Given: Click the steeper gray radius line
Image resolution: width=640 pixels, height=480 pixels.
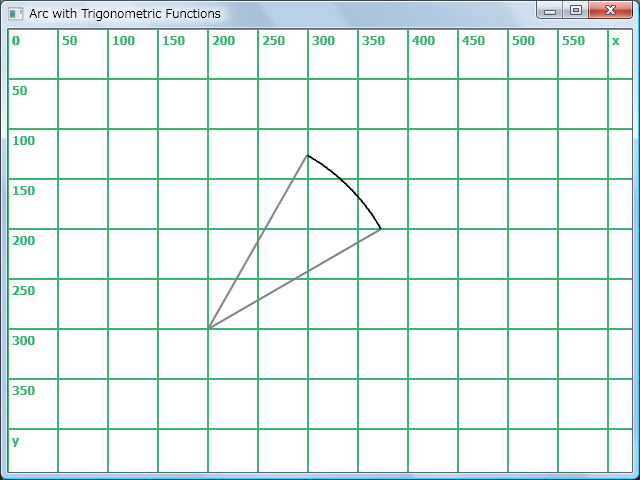Looking at the screenshot, I should click(x=258, y=242).
